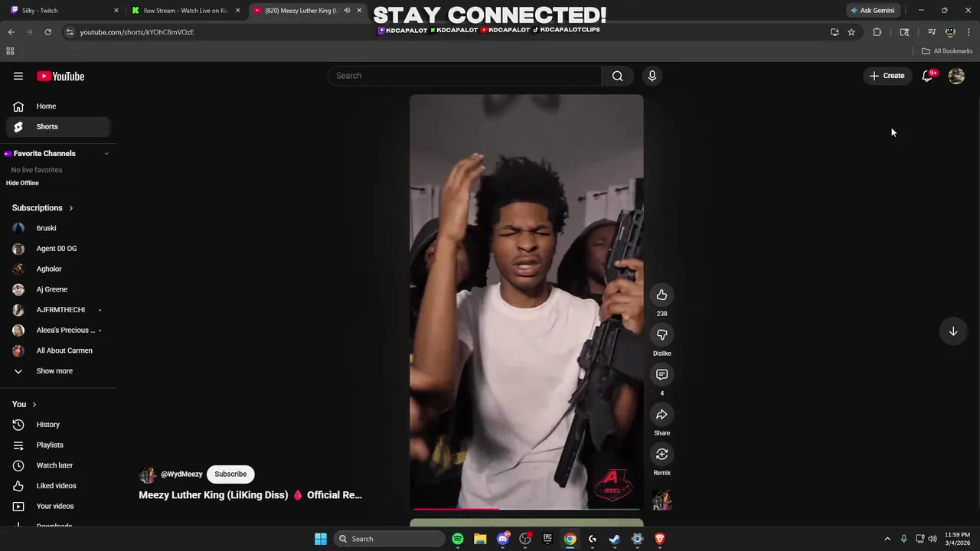This screenshot has height=551, width=980.
Task: Bookmark this page with the star icon
Action: [851, 32]
